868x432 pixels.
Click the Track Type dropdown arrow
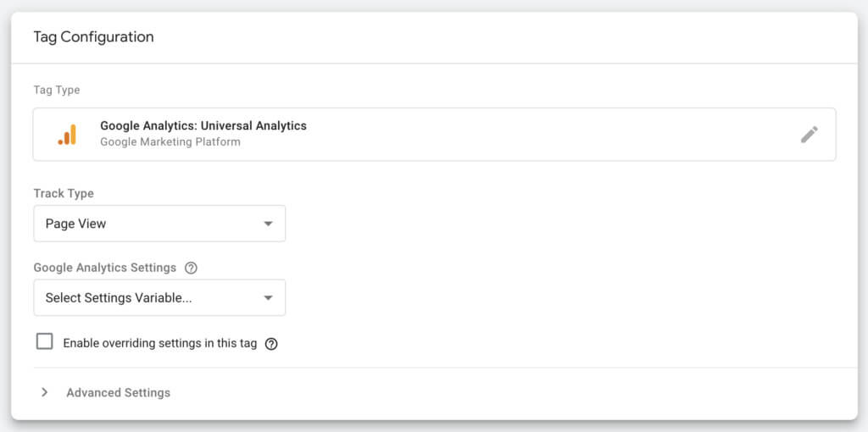coord(268,224)
